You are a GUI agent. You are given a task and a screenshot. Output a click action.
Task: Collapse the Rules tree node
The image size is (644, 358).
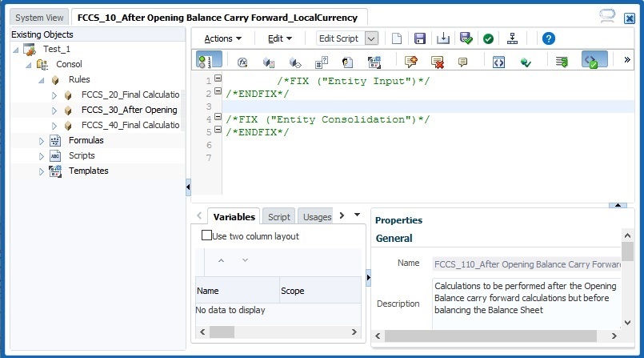pyautogui.click(x=42, y=80)
